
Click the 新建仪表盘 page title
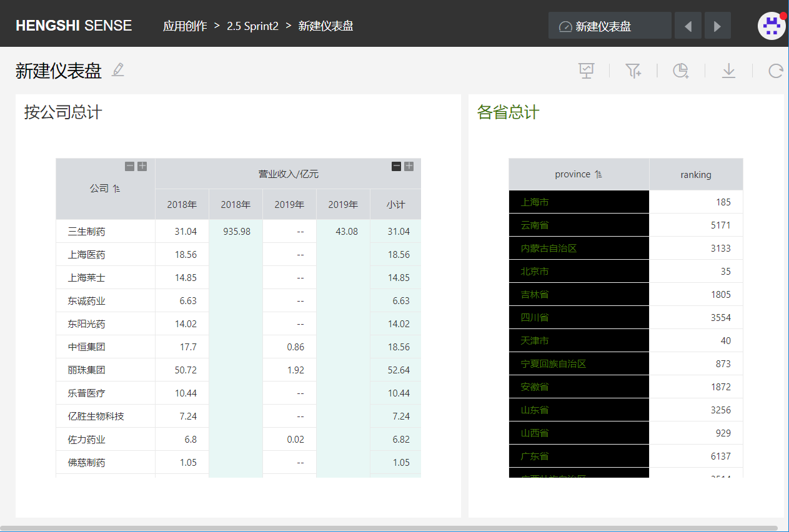coord(59,71)
